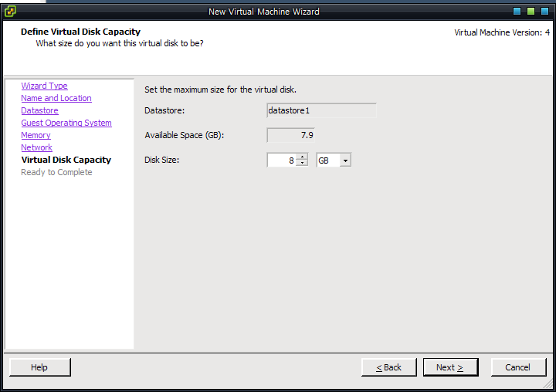Minimize the wizard window
This screenshot has height=392, width=556.
517,12
